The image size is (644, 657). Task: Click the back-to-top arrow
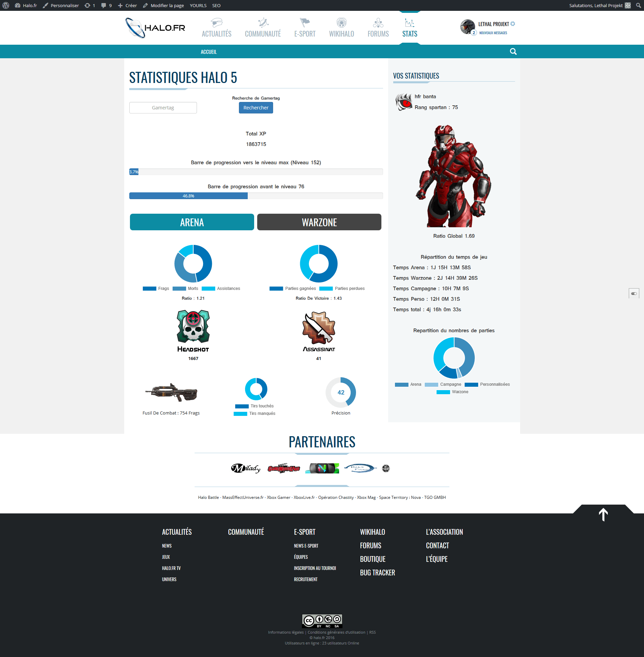603,514
